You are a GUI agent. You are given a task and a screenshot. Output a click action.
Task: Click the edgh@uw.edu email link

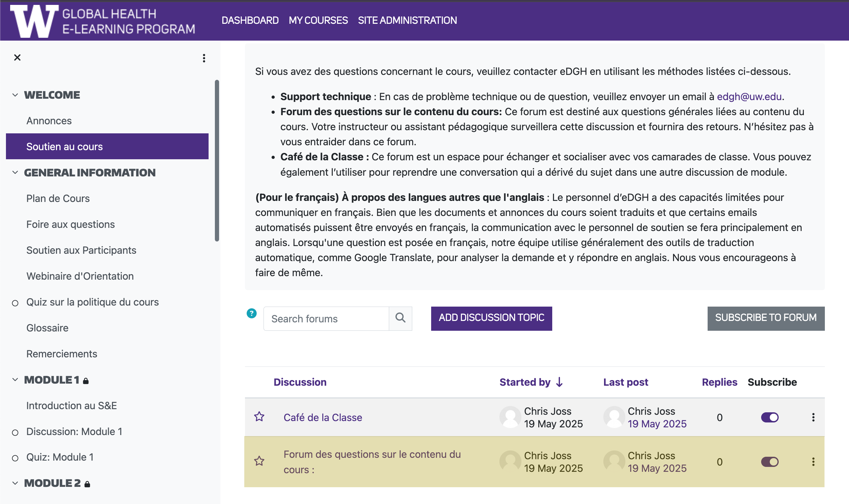pyautogui.click(x=749, y=97)
